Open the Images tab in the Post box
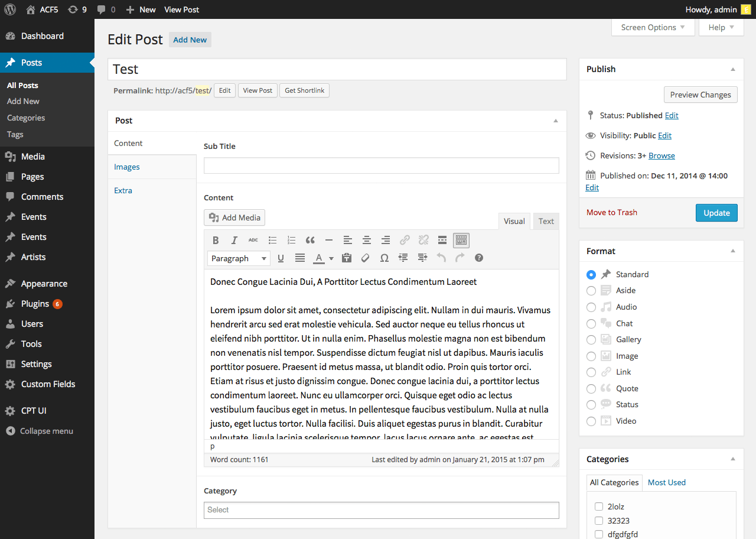756x539 pixels. [x=126, y=167]
